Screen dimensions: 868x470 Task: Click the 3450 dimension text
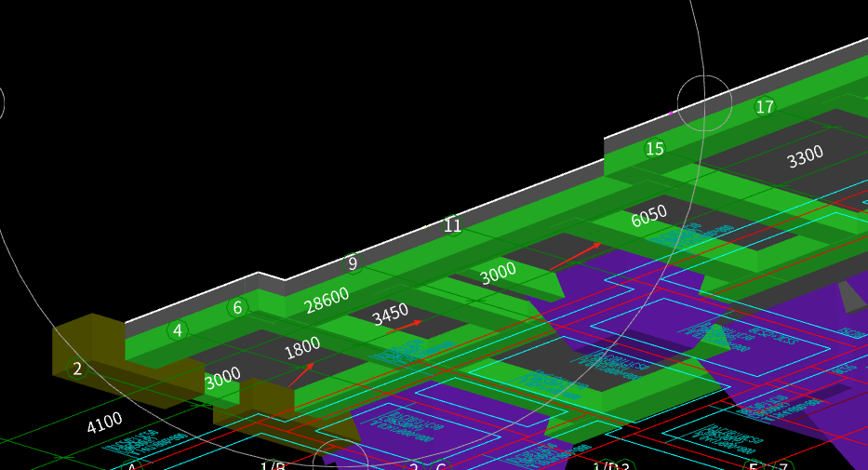[390, 315]
